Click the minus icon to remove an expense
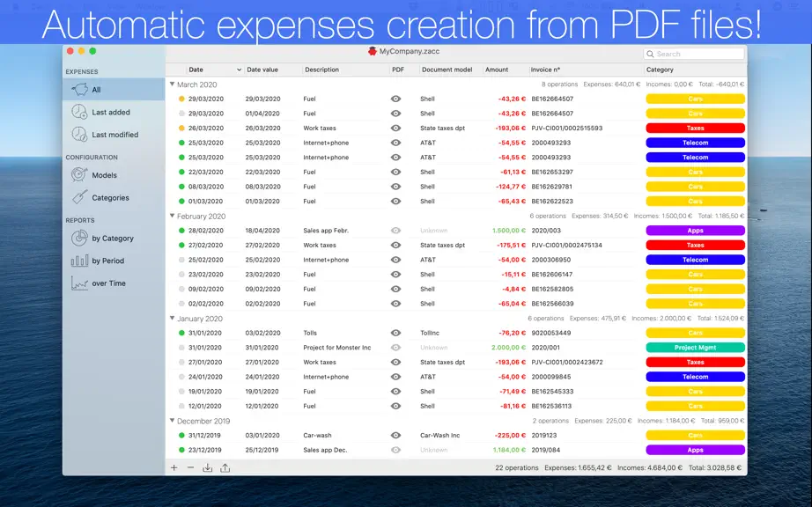Image resolution: width=812 pixels, height=507 pixels. (190, 467)
